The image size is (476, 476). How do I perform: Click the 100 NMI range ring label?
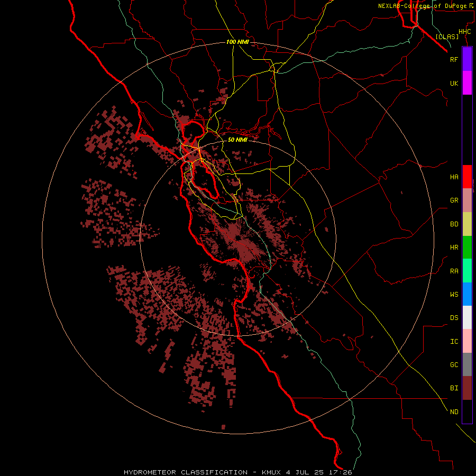click(x=237, y=42)
